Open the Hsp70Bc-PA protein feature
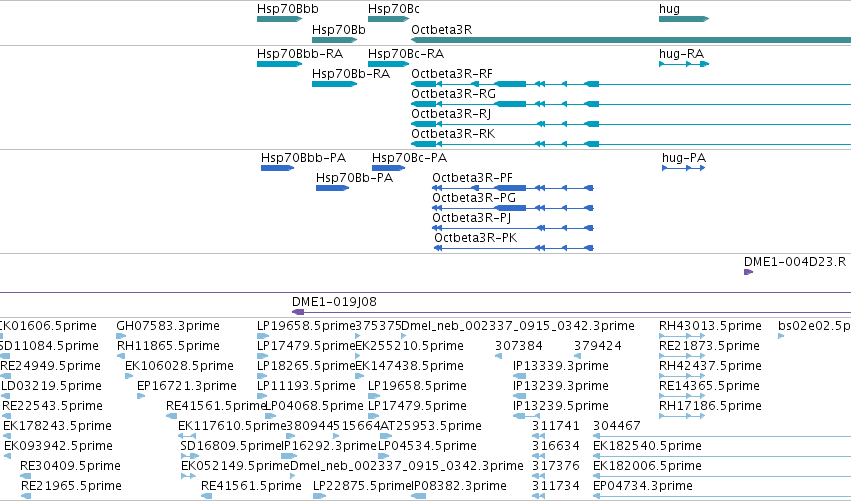Viewport: 851px width, 501px height. (x=388, y=168)
